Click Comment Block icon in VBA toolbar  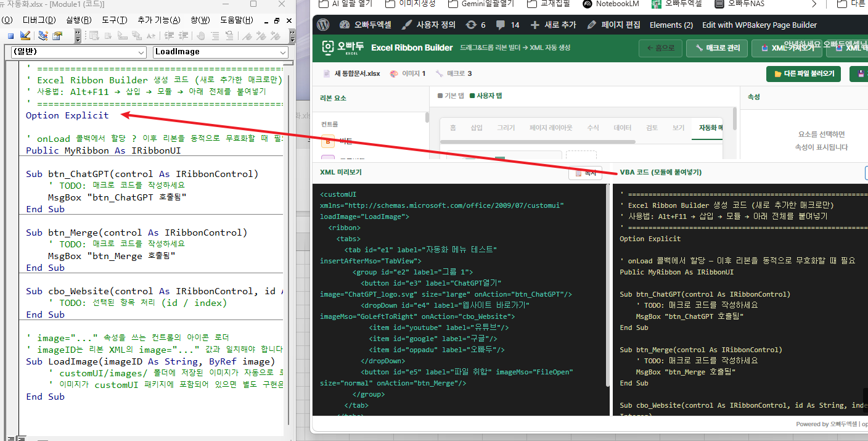click(215, 36)
